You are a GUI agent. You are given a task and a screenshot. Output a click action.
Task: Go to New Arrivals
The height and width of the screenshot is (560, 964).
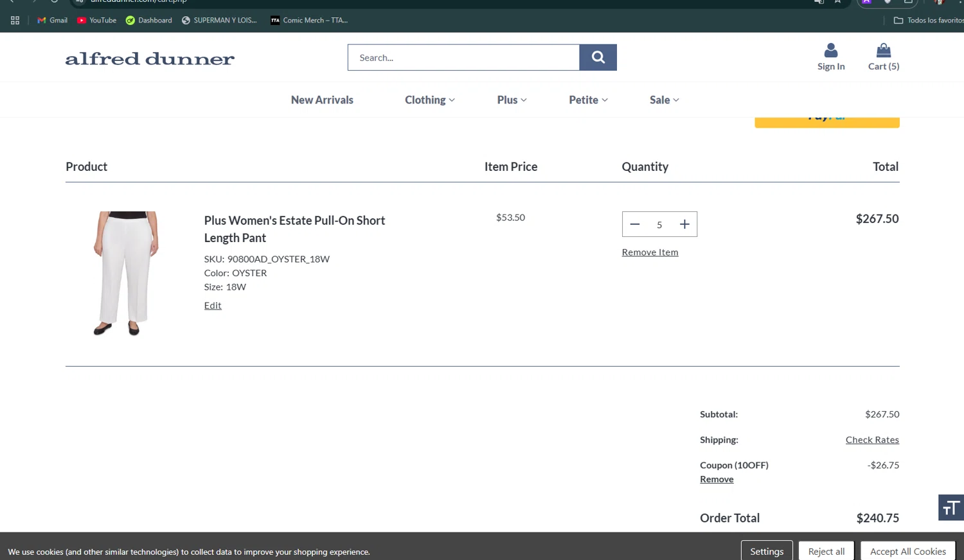click(x=322, y=100)
